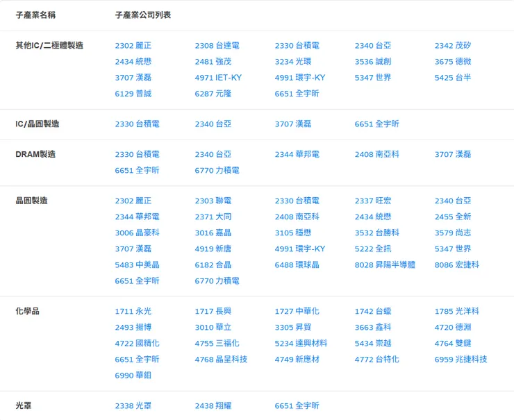The height and width of the screenshot is (420, 514).
Task: Click the 子產業名稱 column header
Action: (35, 15)
